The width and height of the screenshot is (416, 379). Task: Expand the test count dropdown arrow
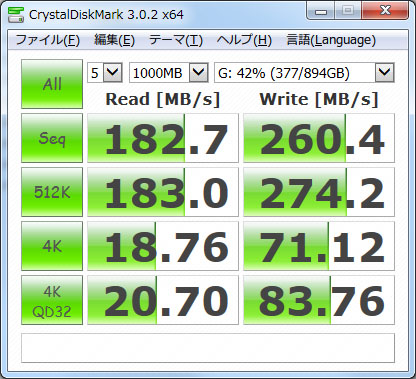[113, 72]
